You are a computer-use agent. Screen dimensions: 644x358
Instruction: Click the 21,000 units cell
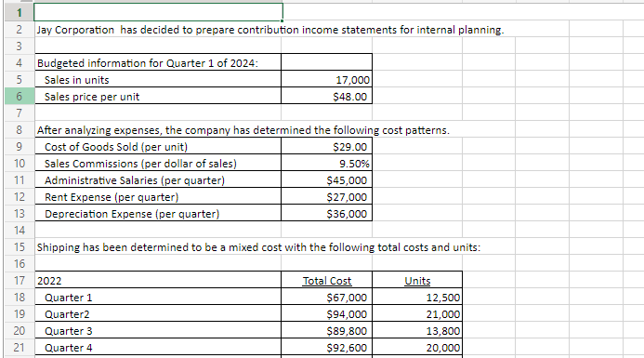point(417,314)
